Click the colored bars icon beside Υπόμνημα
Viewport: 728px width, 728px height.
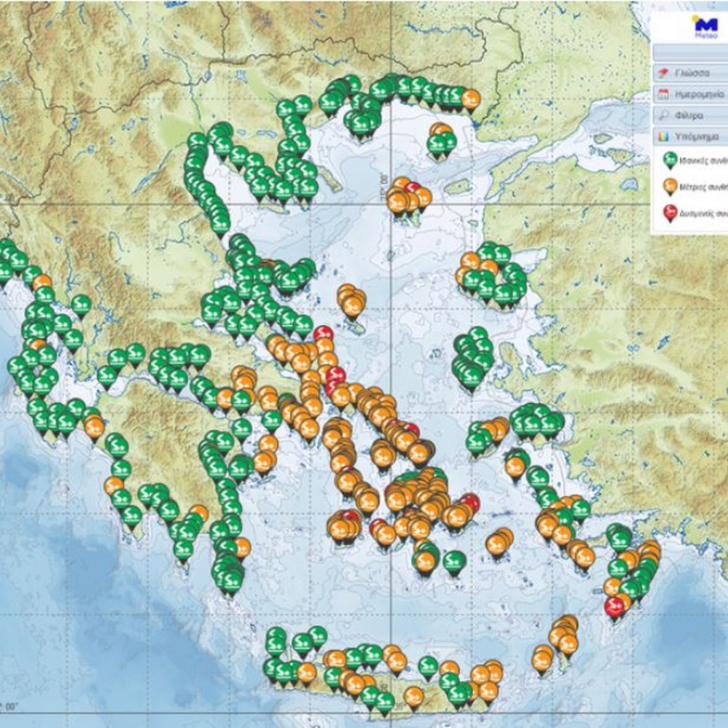click(663, 136)
